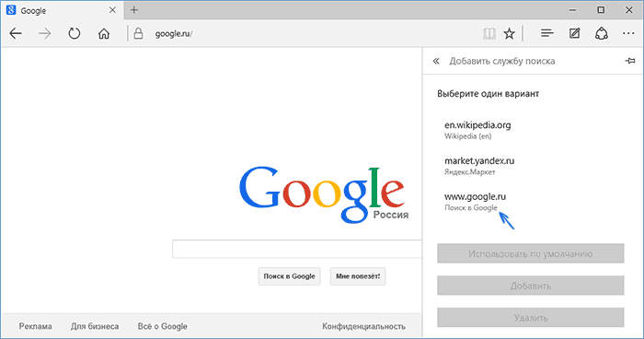Refresh the google.ru page
This screenshot has width=644, height=339.
[x=75, y=33]
